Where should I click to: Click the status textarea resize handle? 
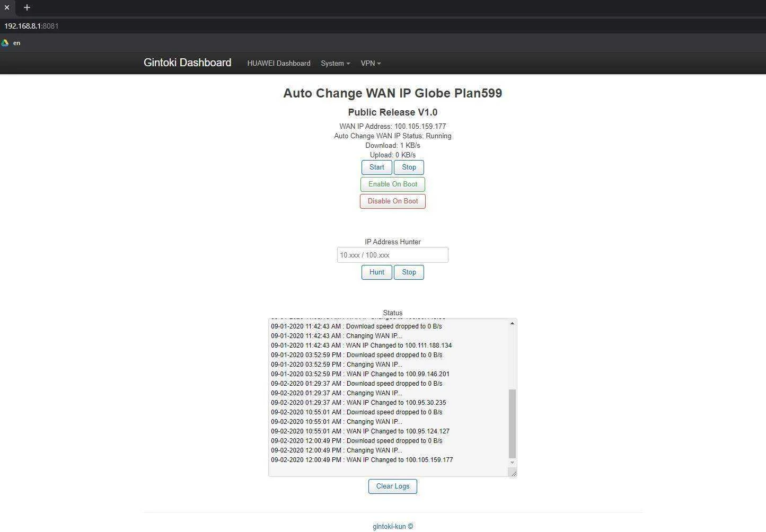[513, 473]
